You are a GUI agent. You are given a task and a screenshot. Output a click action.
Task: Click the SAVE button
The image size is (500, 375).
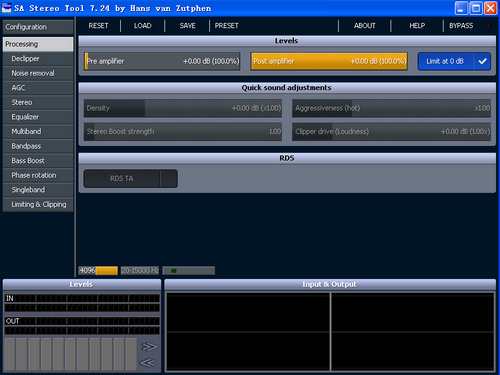click(187, 26)
